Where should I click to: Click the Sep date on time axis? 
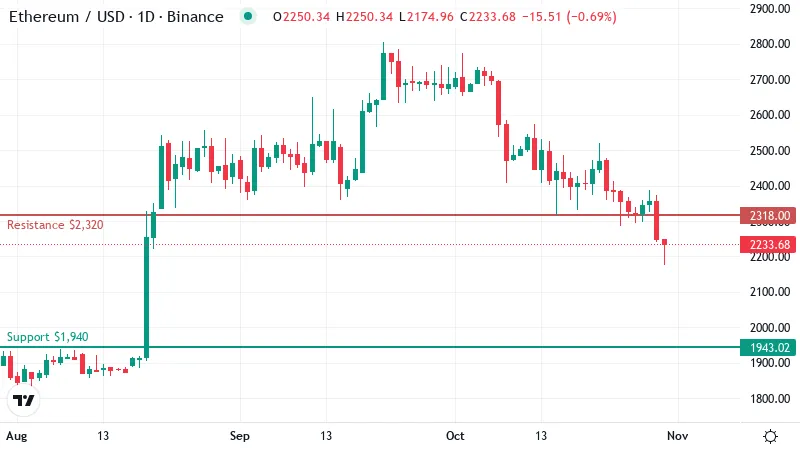239,436
